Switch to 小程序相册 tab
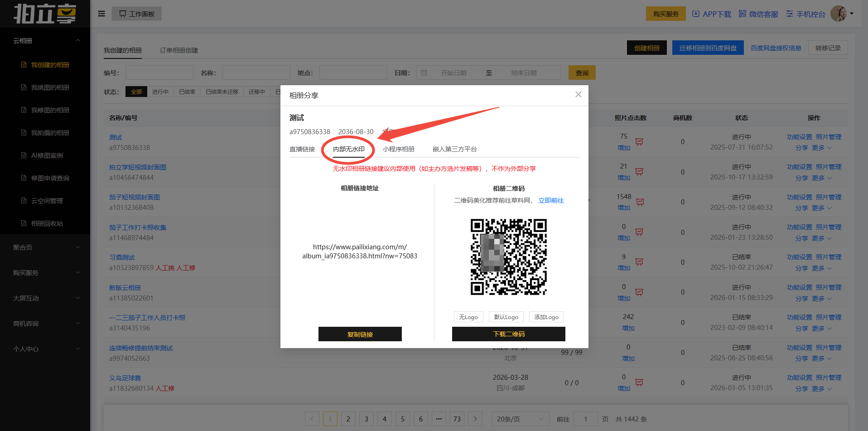This screenshot has width=868, height=431. 398,149
